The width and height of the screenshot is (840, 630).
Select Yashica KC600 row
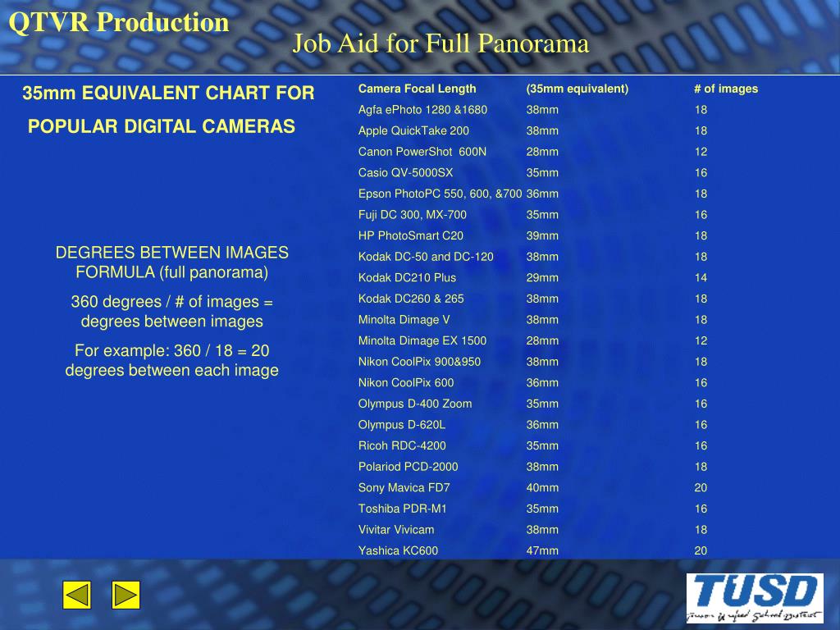(x=533, y=550)
